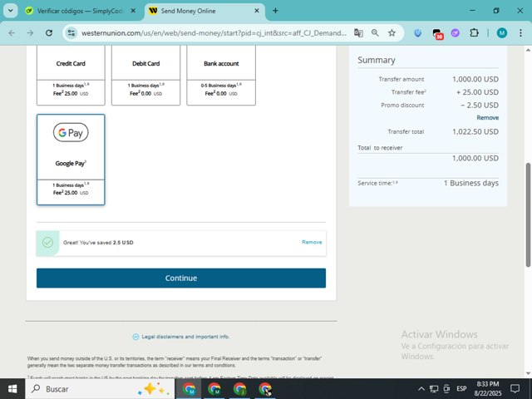Open the second Chrome taskbar icon

pyautogui.click(x=214, y=389)
